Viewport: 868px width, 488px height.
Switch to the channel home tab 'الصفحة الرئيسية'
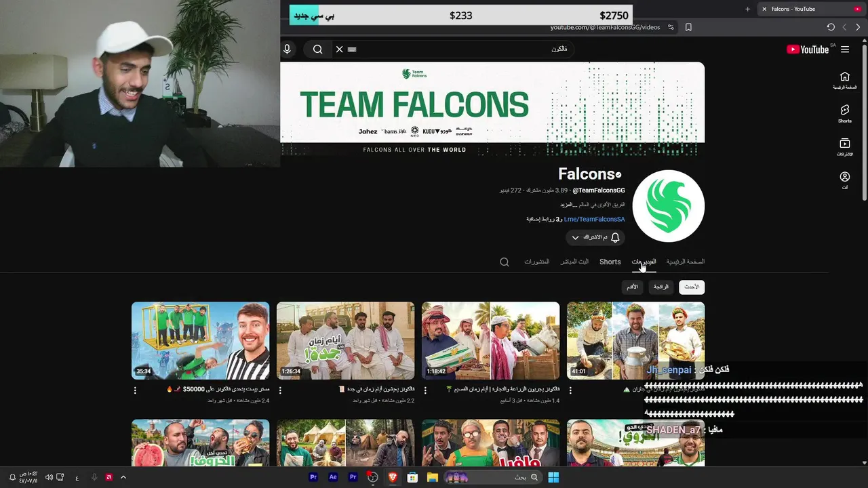(685, 262)
